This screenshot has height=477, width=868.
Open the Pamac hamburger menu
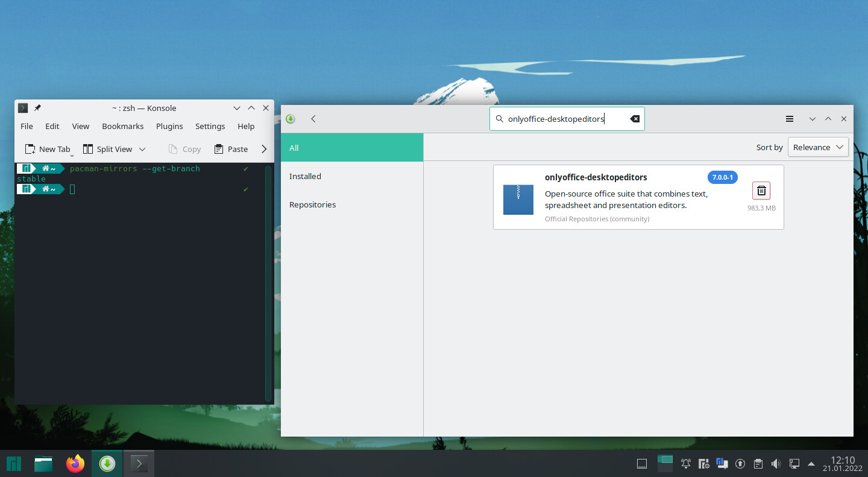(x=790, y=119)
